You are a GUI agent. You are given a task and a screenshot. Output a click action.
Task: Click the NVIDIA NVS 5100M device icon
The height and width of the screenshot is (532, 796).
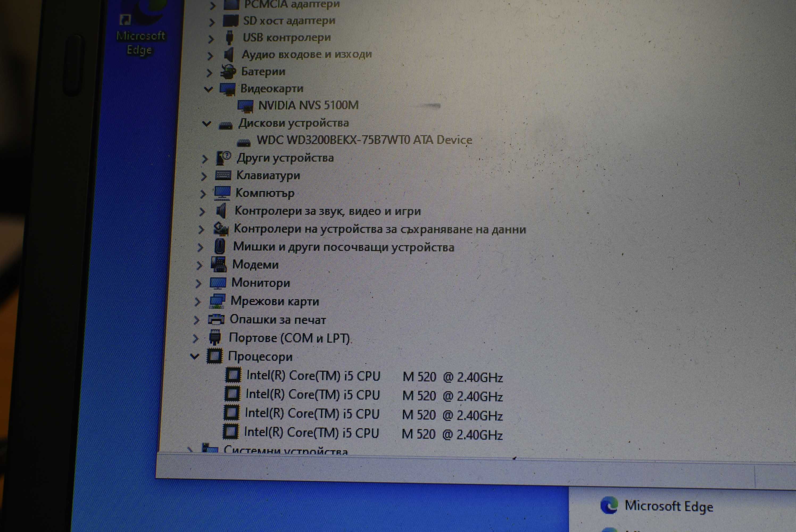pos(245,106)
